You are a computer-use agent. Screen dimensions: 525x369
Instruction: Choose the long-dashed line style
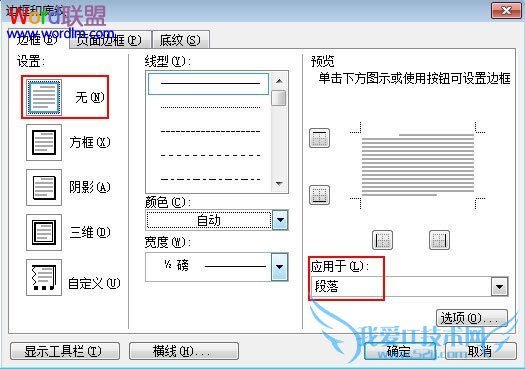(210, 155)
